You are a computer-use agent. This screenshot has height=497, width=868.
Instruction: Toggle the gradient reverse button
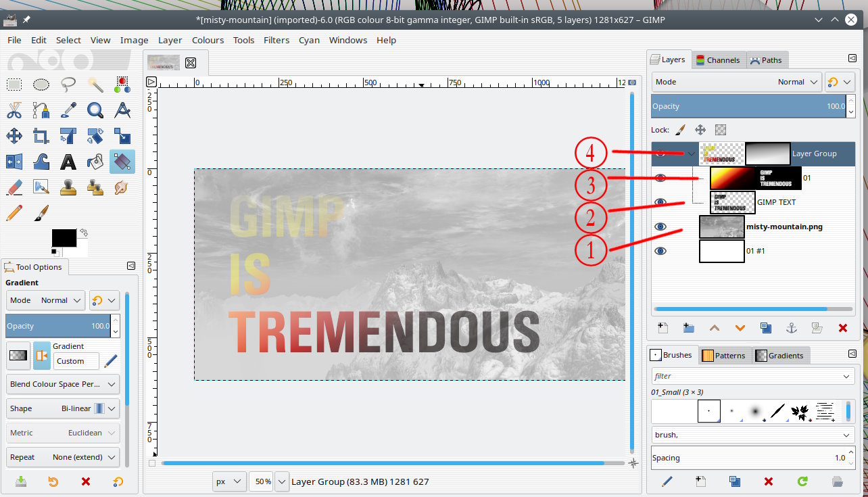(x=42, y=356)
